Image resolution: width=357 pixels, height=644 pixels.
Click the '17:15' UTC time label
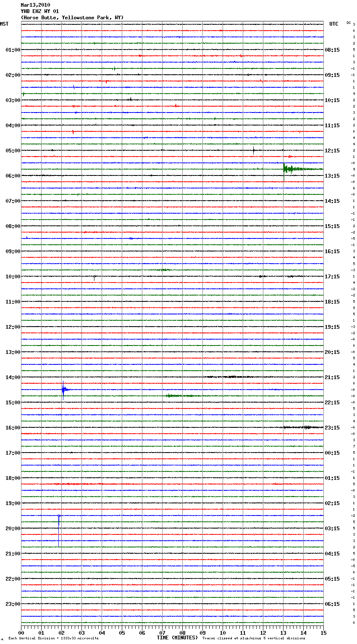tap(332, 277)
